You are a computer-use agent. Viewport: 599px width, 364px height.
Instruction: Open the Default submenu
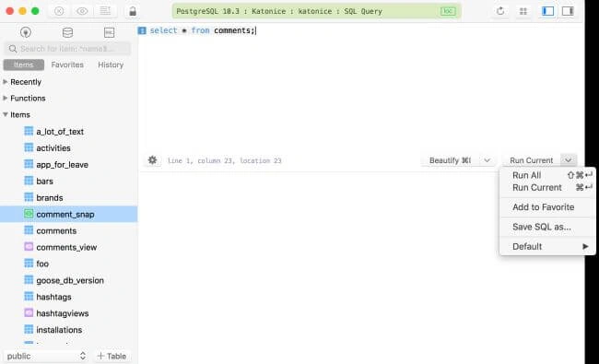(547, 246)
